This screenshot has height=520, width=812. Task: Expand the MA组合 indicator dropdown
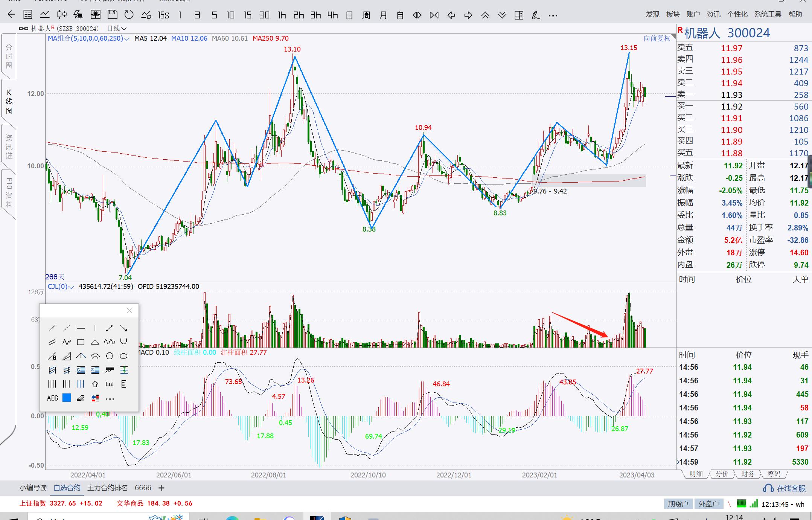pos(126,39)
